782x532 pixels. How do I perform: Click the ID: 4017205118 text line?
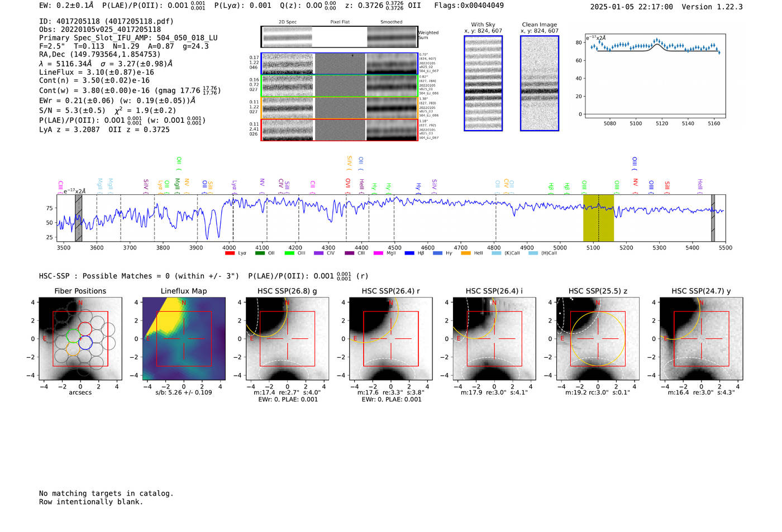(106, 21)
